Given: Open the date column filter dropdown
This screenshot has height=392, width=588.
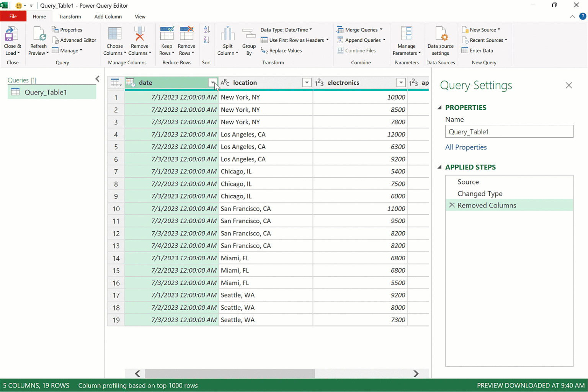Looking at the screenshot, I should coord(212,83).
